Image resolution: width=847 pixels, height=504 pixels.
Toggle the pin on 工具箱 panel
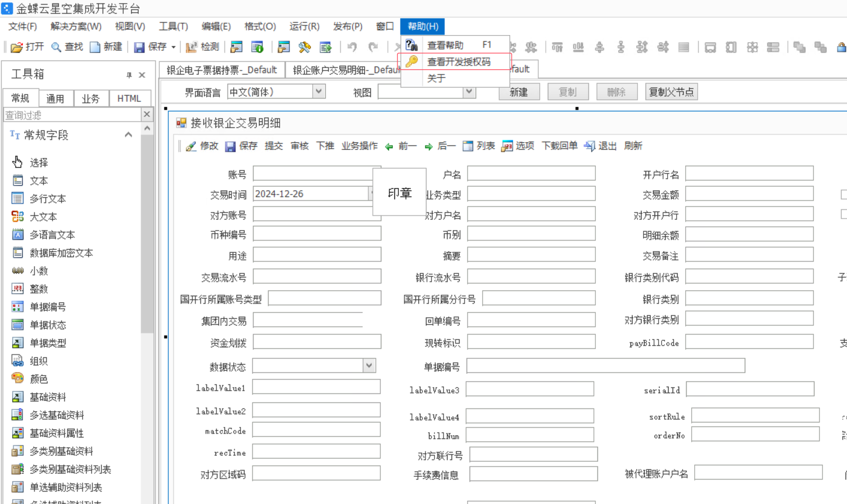[x=129, y=75]
